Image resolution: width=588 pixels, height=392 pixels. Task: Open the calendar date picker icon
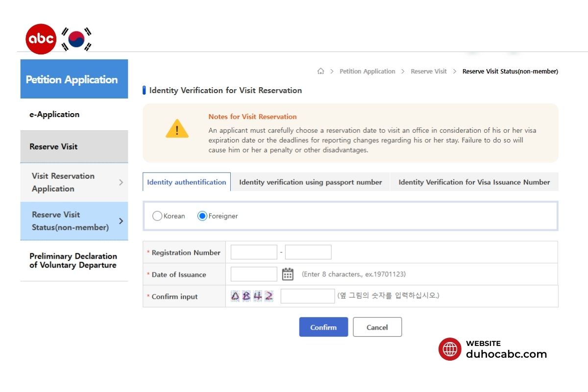point(288,274)
